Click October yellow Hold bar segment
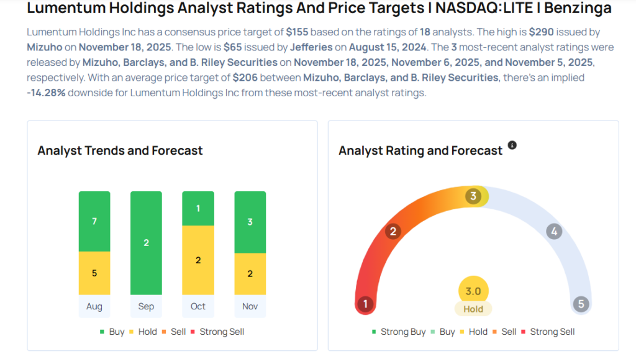This screenshot has width=636, height=364. (x=198, y=260)
